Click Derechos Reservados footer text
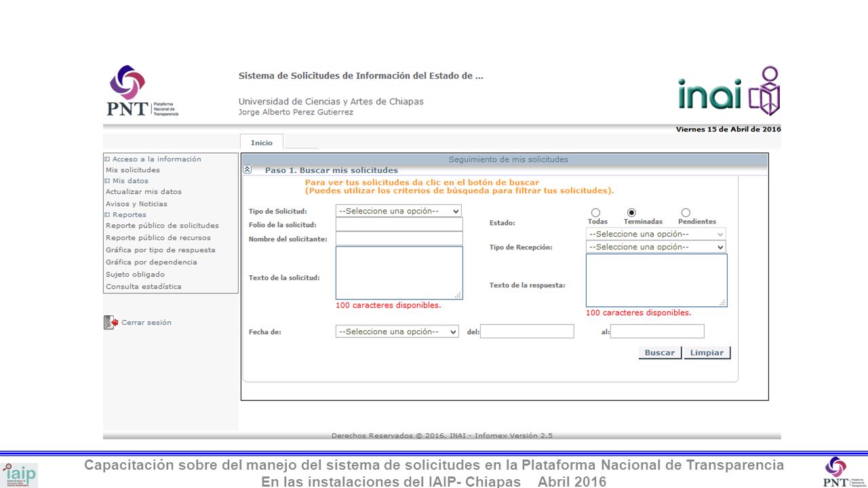Image resolution: width=868 pixels, height=488 pixels. point(441,436)
